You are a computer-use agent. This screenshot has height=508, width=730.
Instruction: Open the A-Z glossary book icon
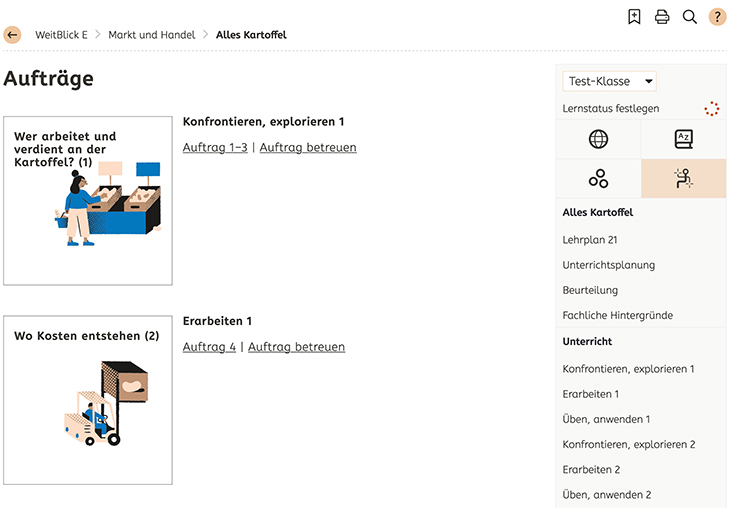coord(684,139)
